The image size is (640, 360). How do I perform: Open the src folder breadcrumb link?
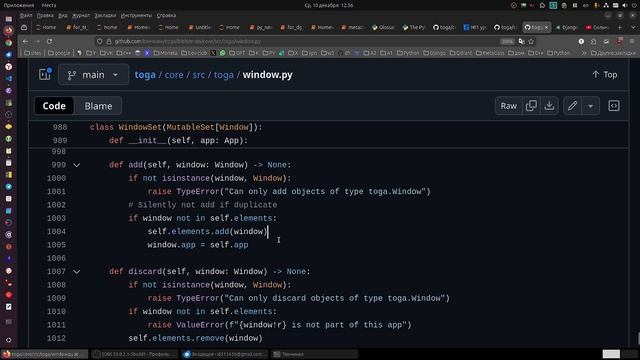tap(199, 75)
